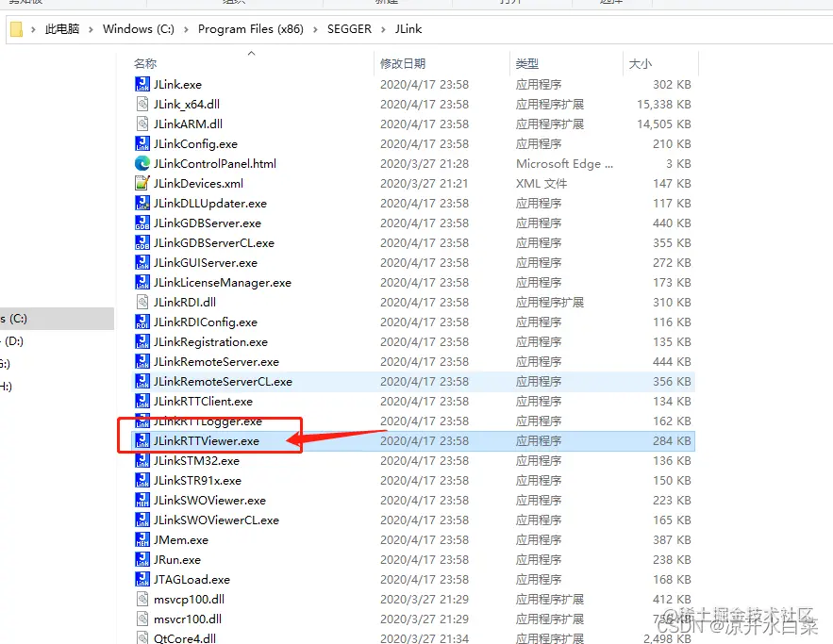The image size is (833, 644).
Task: Select the JLinkGDBServerCL.exe file name
Action: point(213,242)
